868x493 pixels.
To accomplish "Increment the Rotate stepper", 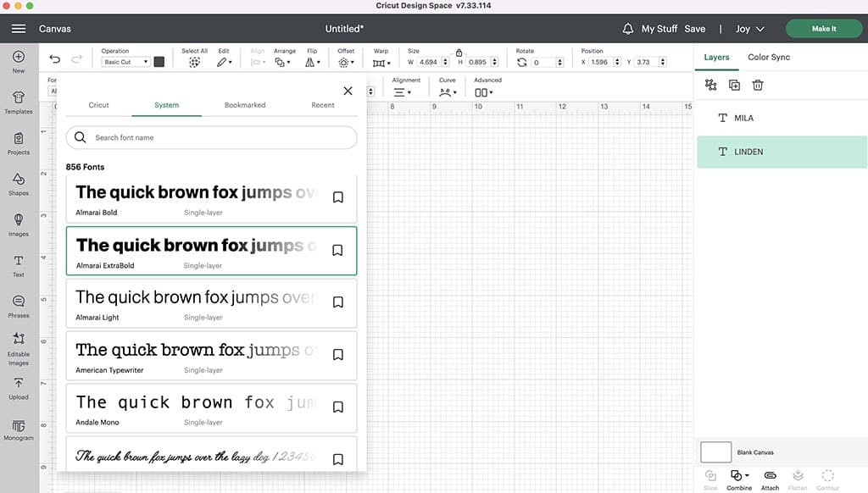I will 559,60.
